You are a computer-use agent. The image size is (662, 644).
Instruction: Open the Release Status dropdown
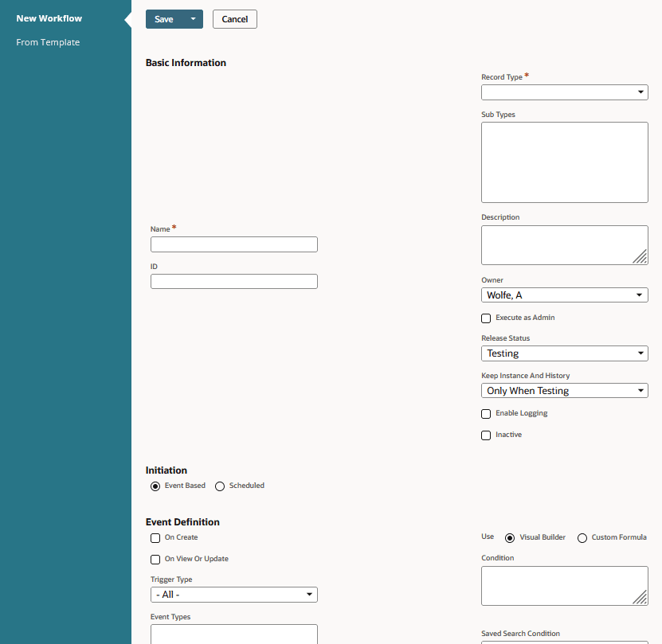pos(565,353)
